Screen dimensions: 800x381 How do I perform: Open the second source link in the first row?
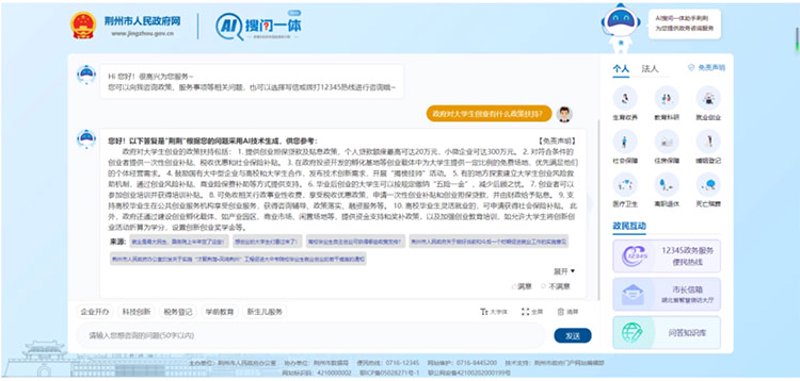(x=267, y=241)
